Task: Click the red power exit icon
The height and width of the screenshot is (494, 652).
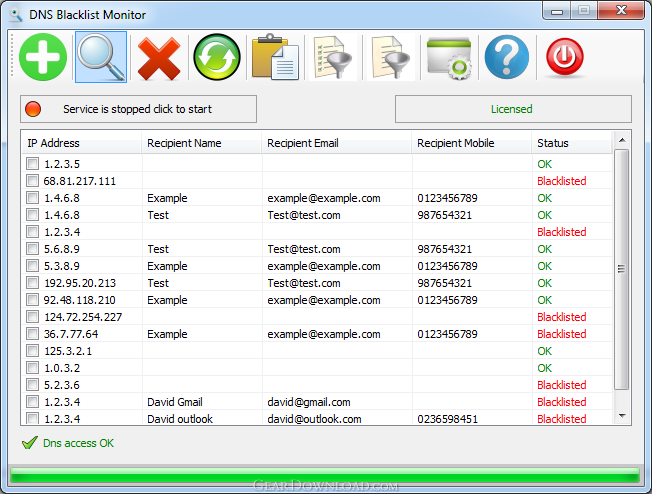Action: tap(565, 57)
